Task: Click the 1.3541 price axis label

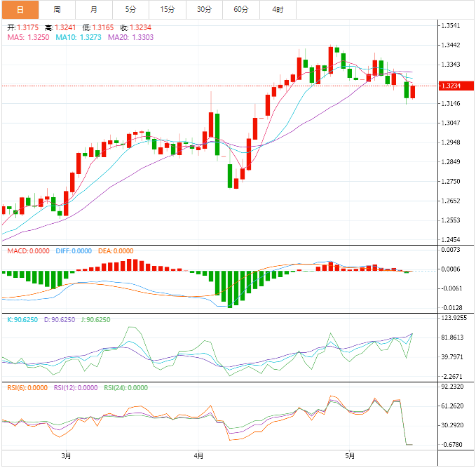Action: click(451, 26)
